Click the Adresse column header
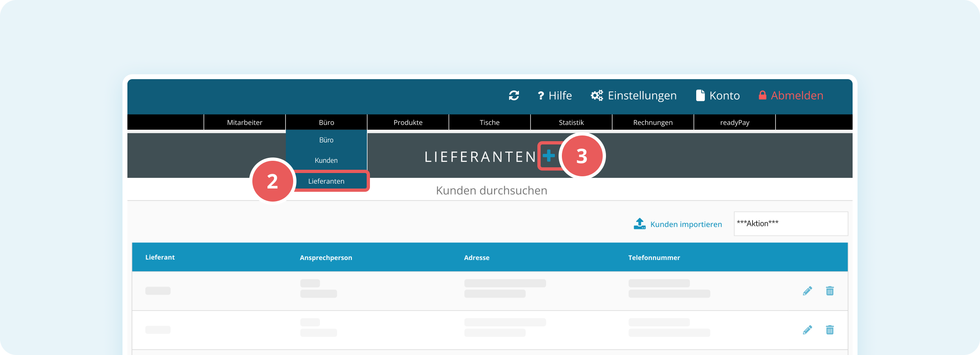 [477, 258]
